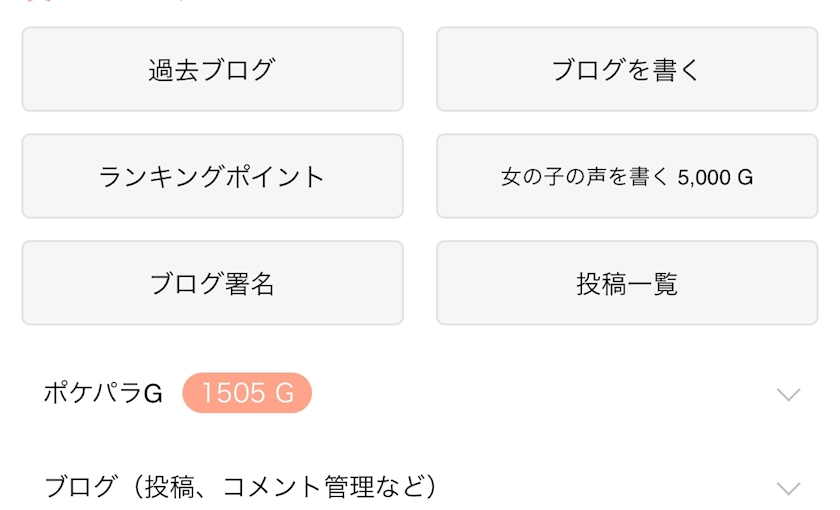Select 女の子の声を書く 5,000 G
Screen dimensions: 840x510
pyautogui.click(x=627, y=177)
